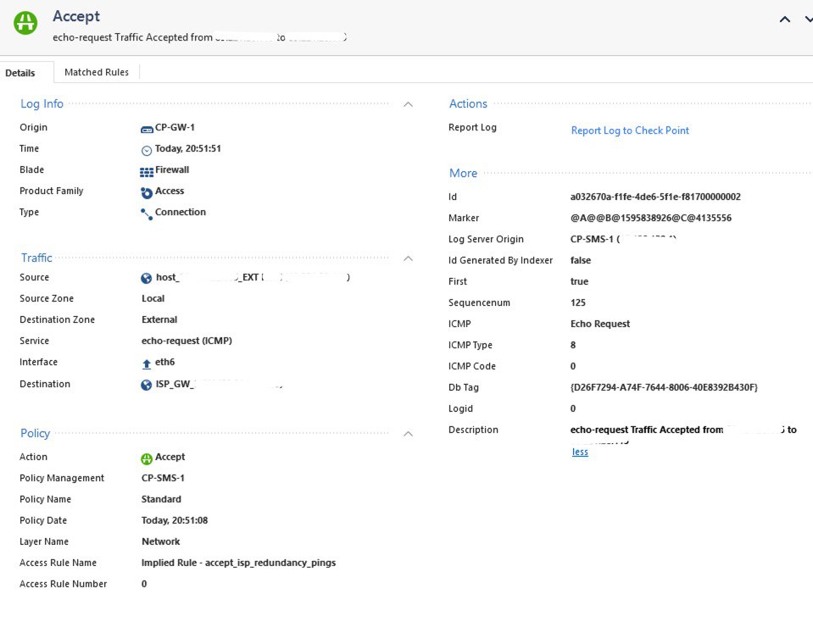Select the Connection type value
This screenshot has width=813, height=644.
pyautogui.click(x=181, y=212)
